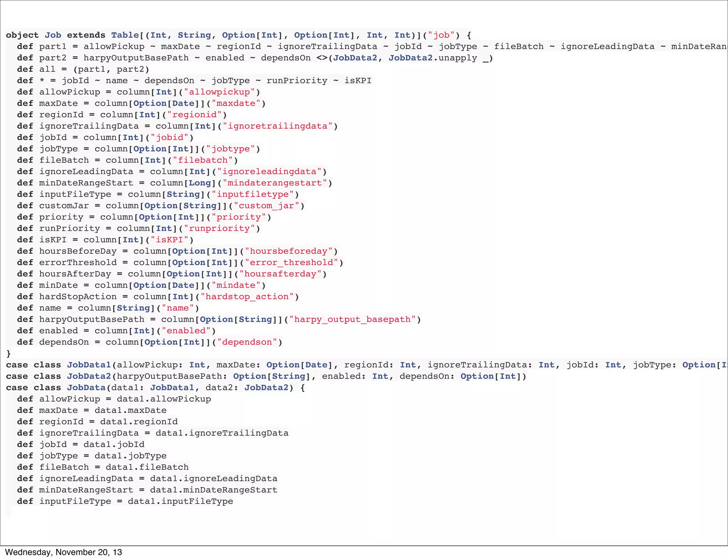Click "data1.ignoreLeadingData" accessor
The height and width of the screenshot is (560, 728).
[x=214, y=479]
